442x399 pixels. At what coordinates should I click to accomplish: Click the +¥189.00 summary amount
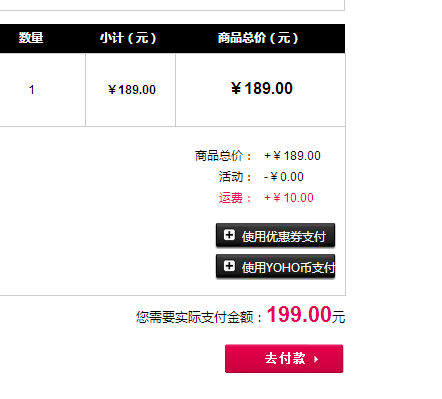(292, 156)
